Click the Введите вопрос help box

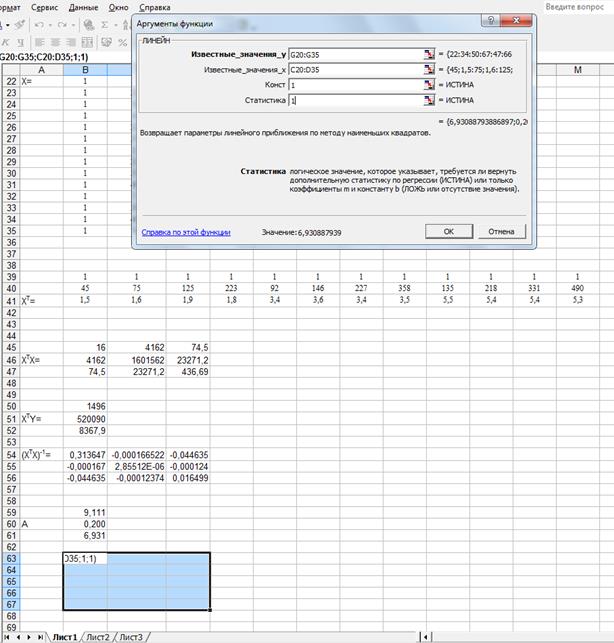click(575, 7)
